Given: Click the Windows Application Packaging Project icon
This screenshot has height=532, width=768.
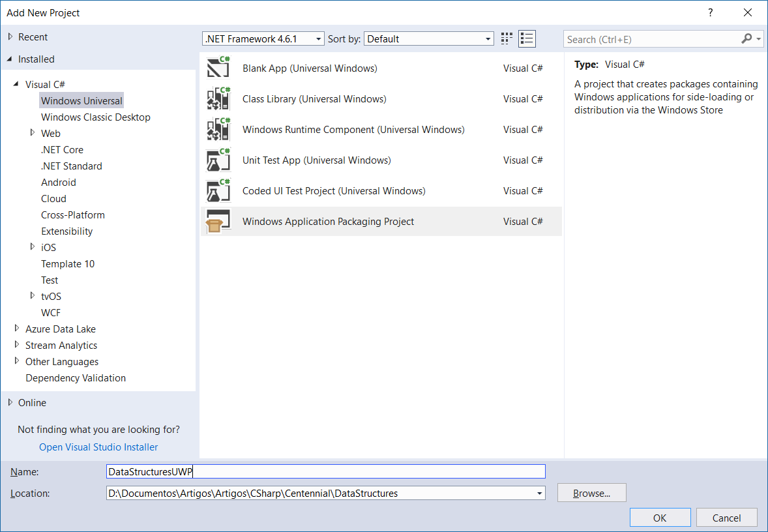Looking at the screenshot, I should point(218,222).
